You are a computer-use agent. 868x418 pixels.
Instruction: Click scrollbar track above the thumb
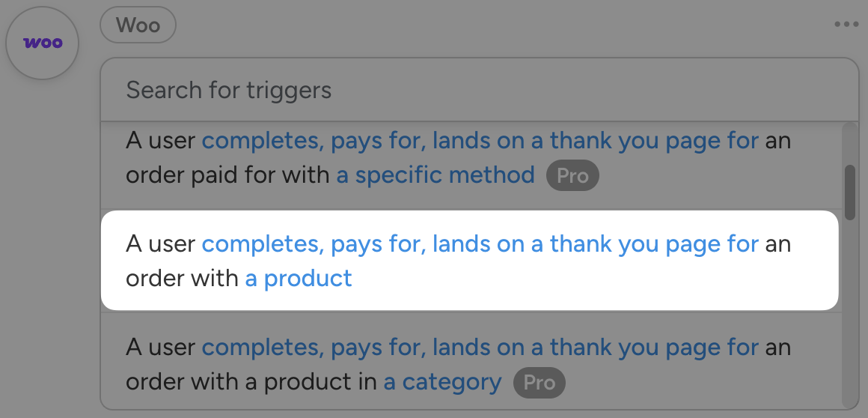tap(849, 142)
